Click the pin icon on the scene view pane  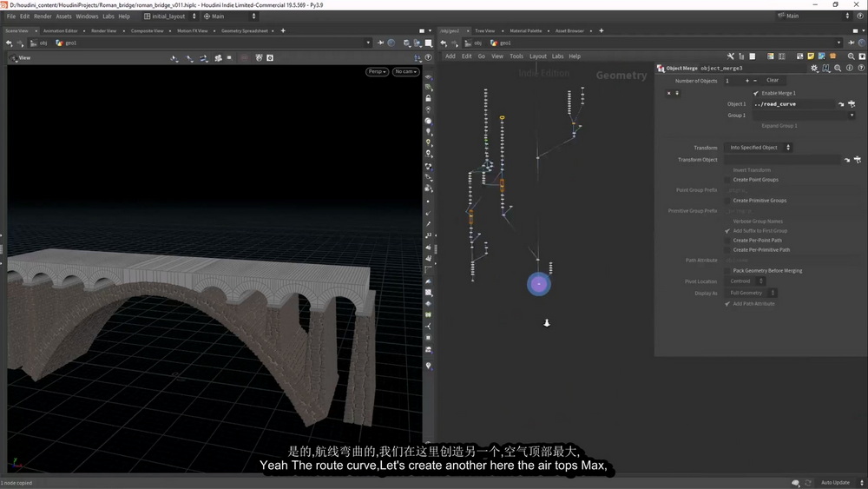click(x=380, y=43)
